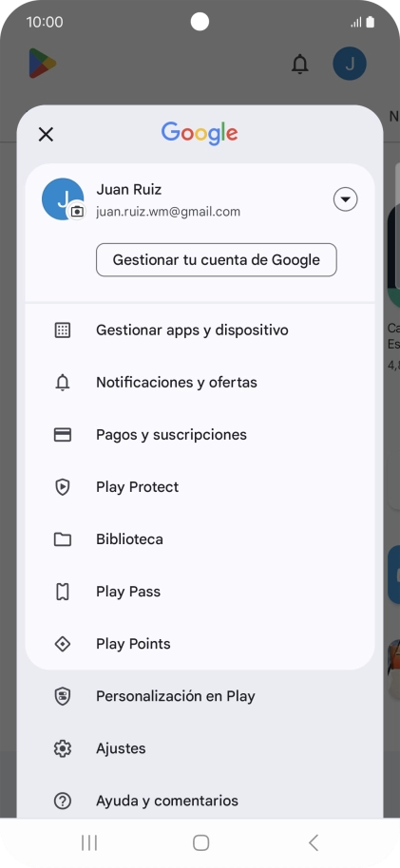
Task: Open Gestionar tu cuenta de Google
Action: tap(216, 259)
